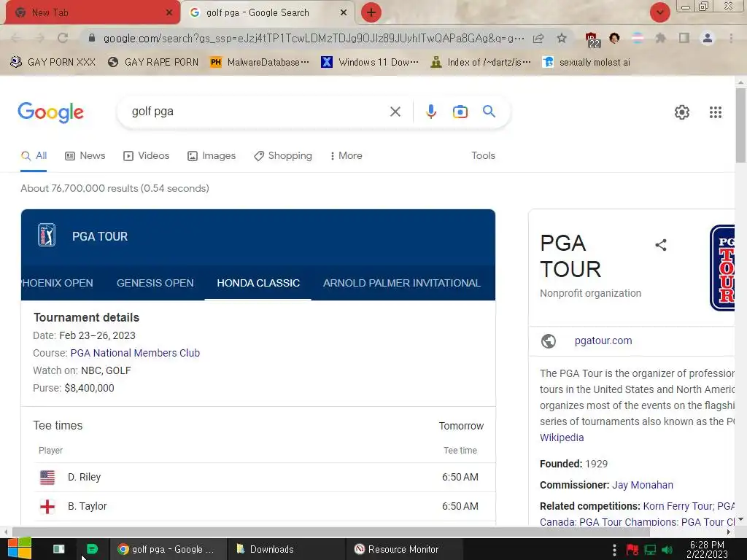The height and width of the screenshot is (560, 747).
Task: Focus the Google search input field
Action: click(258, 112)
